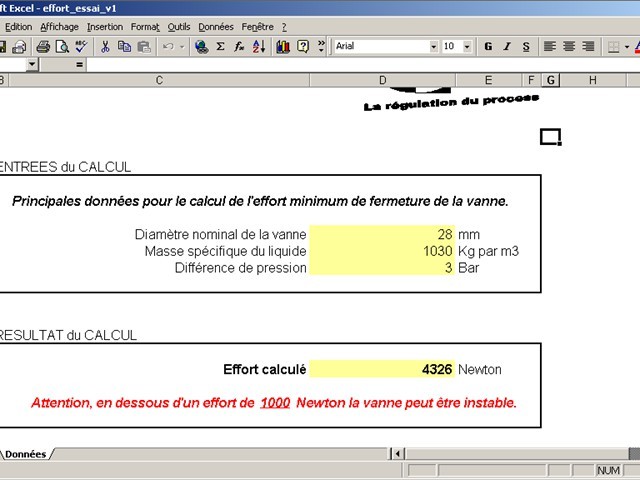Viewport: 640px width, 480px height.
Task: Click the 'Diamètre nominal de la vanne' label
Action: click(220, 234)
